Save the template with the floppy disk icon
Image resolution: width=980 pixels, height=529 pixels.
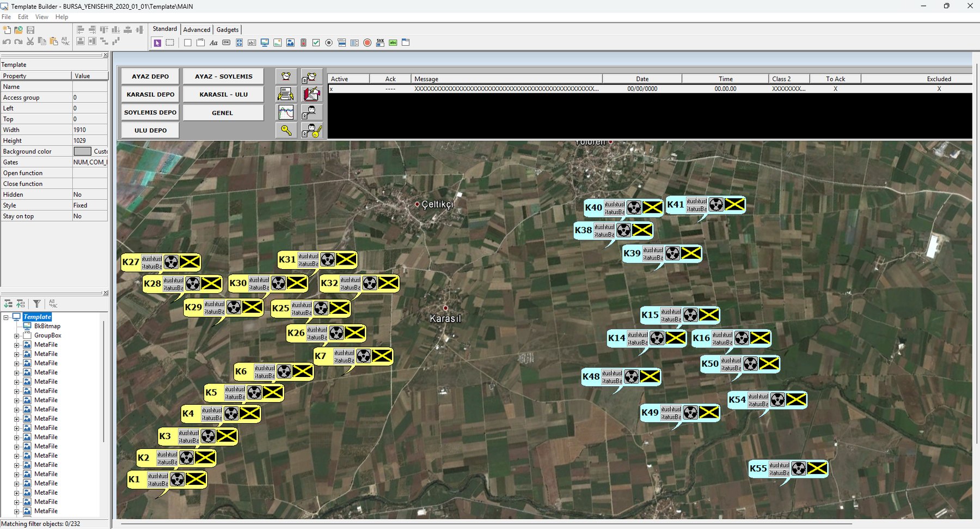coord(30,30)
